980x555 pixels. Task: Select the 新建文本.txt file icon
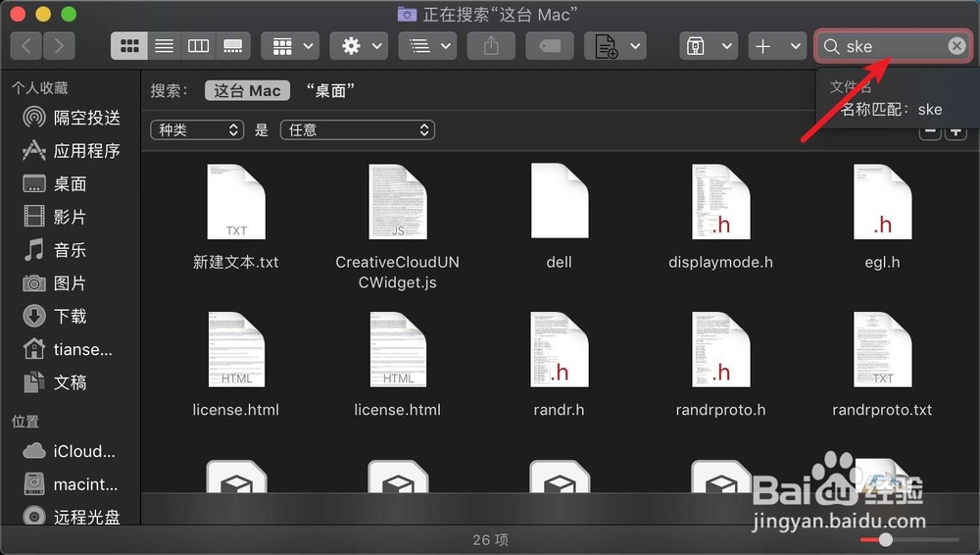[236, 201]
